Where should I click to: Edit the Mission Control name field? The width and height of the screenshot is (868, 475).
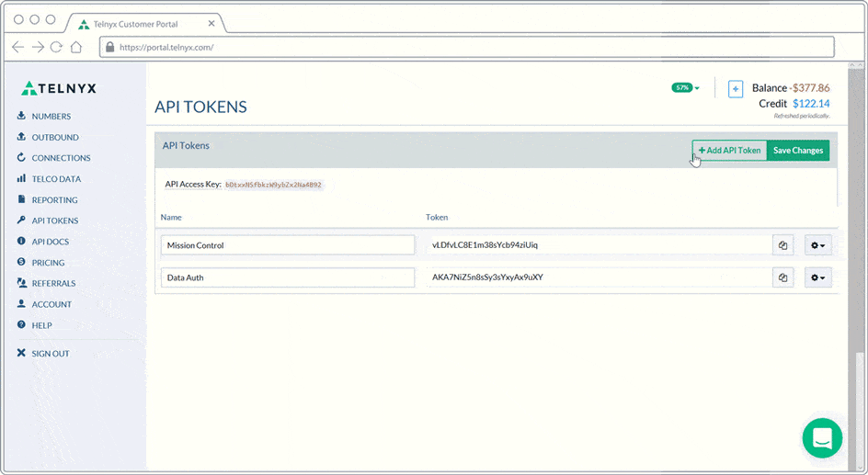pyautogui.click(x=288, y=245)
